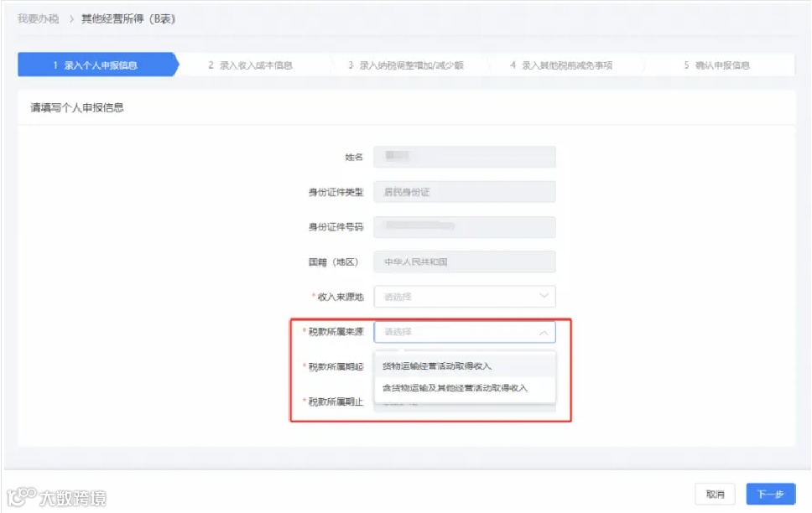Click the chevron arrow in 收入来源地 dropdown

pos(544,296)
